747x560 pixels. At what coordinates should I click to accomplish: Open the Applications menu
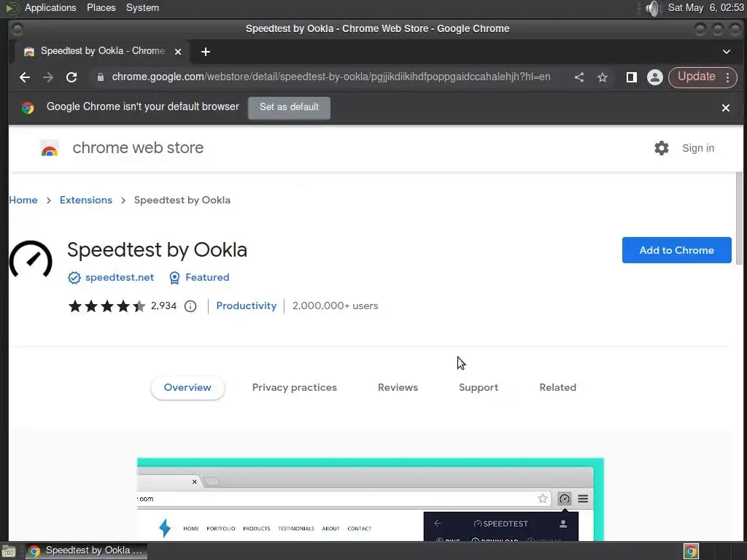50,7
